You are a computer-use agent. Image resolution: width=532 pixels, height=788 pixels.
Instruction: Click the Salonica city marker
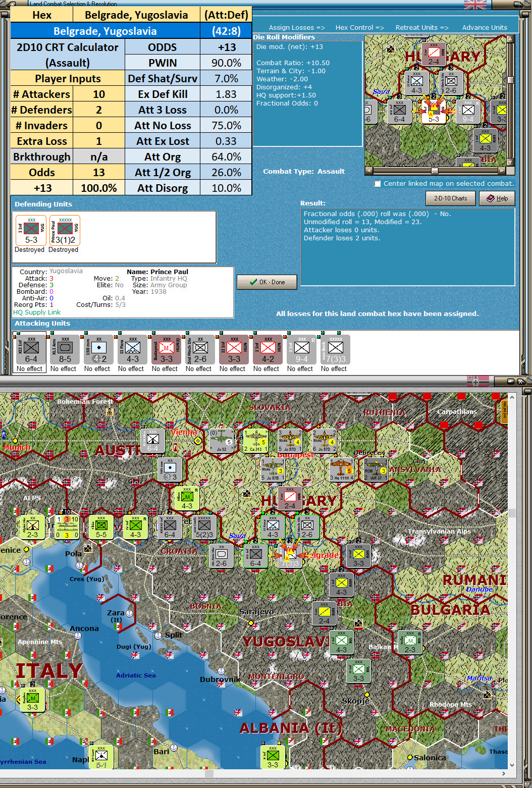pos(410,758)
